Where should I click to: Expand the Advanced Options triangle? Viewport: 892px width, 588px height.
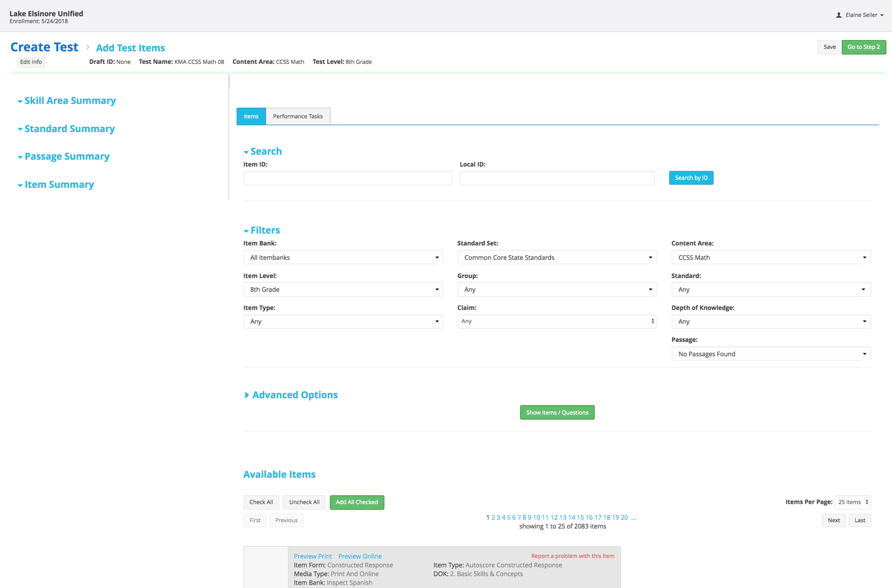click(x=247, y=395)
